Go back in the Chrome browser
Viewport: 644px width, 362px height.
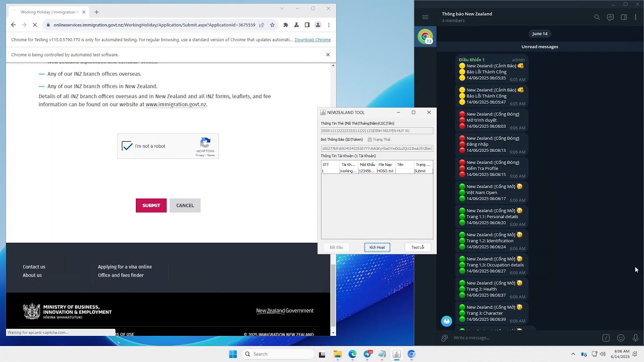coord(14,25)
